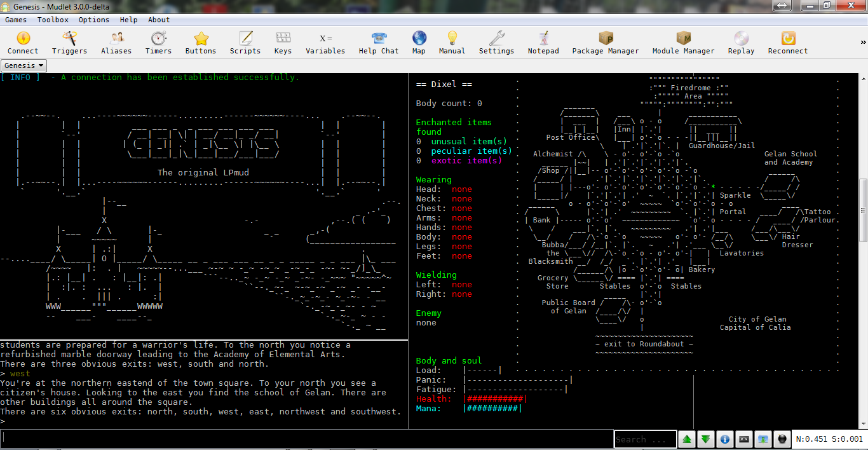The image size is (868, 450).
Task: Open the Help menu
Action: [129, 20]
